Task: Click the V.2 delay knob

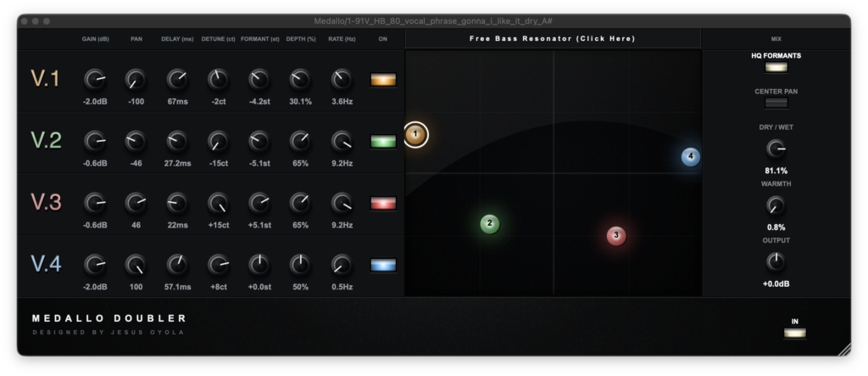Action: [x=177, y=142]
